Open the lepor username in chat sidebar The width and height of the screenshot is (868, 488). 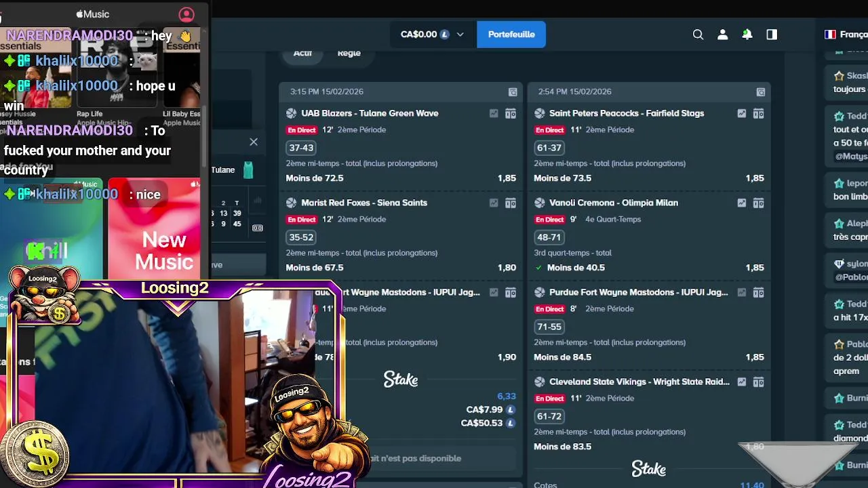point(856,184)
